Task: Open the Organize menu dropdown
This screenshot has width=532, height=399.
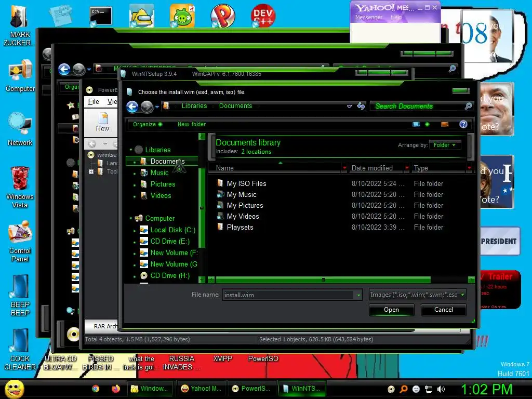Action: coord(148,124)
